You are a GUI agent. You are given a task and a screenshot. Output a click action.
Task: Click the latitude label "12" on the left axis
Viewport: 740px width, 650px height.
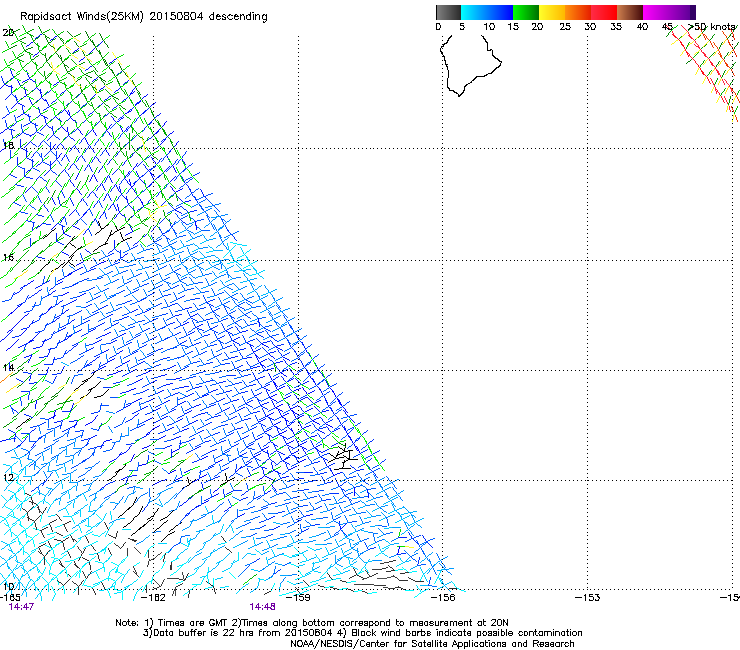(x=8, y=477)
